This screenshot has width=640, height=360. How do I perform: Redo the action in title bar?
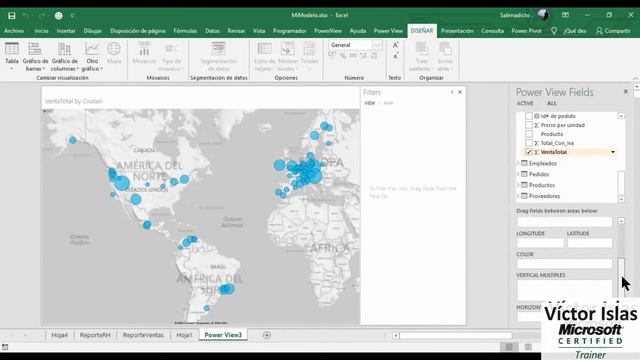coord(42,16)
